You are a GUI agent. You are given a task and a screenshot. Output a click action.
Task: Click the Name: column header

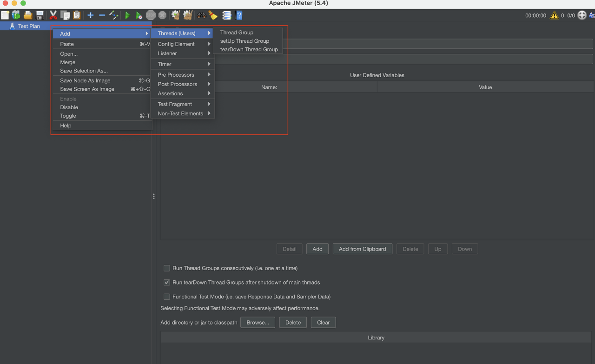pyautogui.click(x=269, y=87)
